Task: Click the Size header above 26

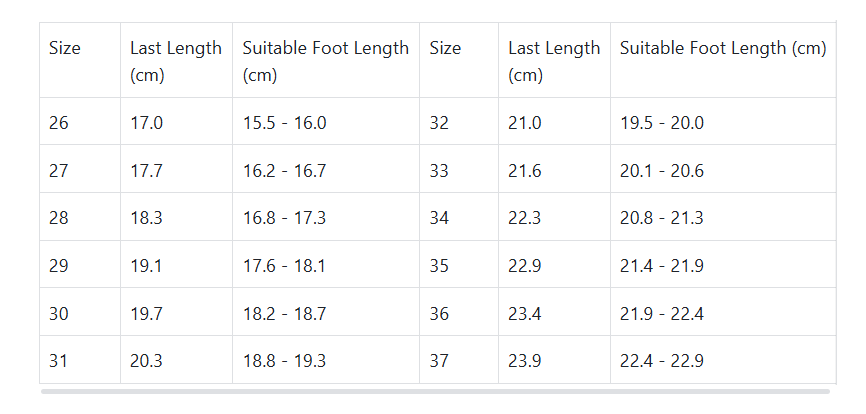Action: click(x=65, y=48)
